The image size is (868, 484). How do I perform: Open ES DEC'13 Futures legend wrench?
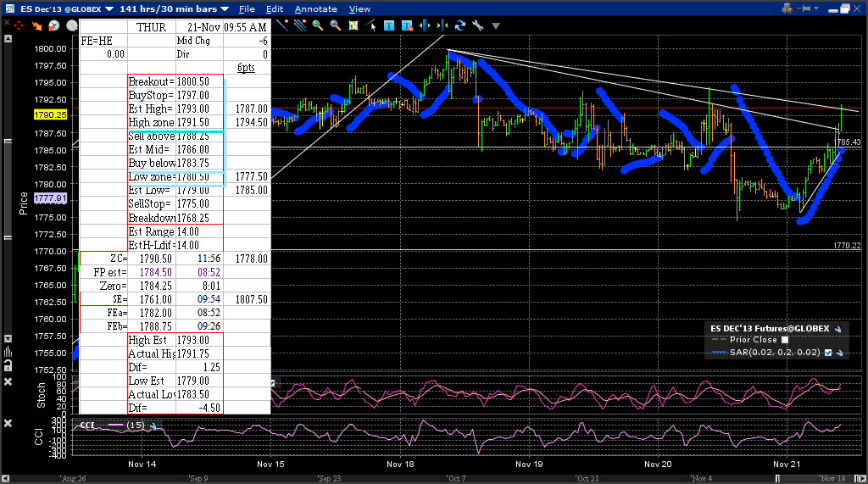point(838,329)
